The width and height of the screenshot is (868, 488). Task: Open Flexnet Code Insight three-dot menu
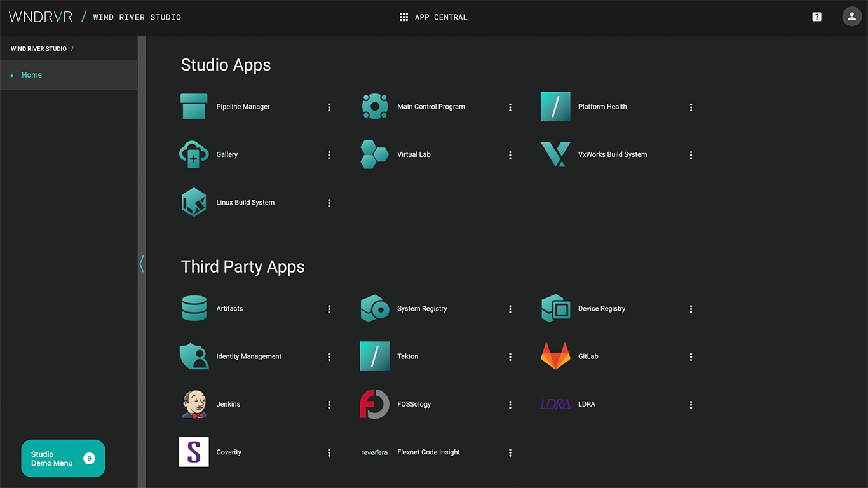tap(510, 453)
